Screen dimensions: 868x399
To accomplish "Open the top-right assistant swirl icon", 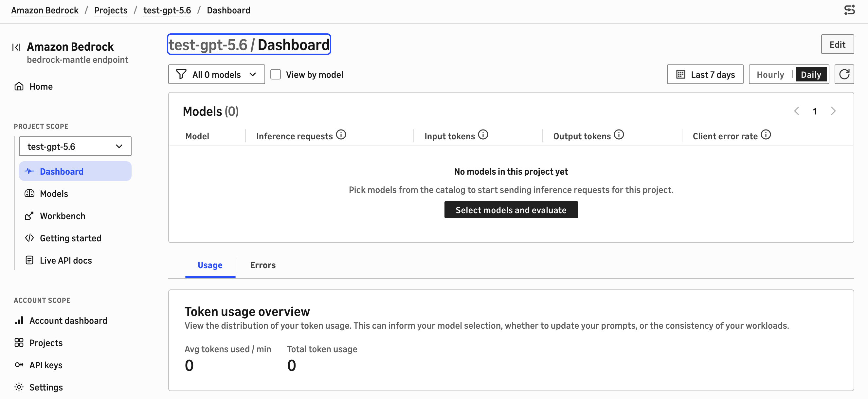I will coord(849,10).
